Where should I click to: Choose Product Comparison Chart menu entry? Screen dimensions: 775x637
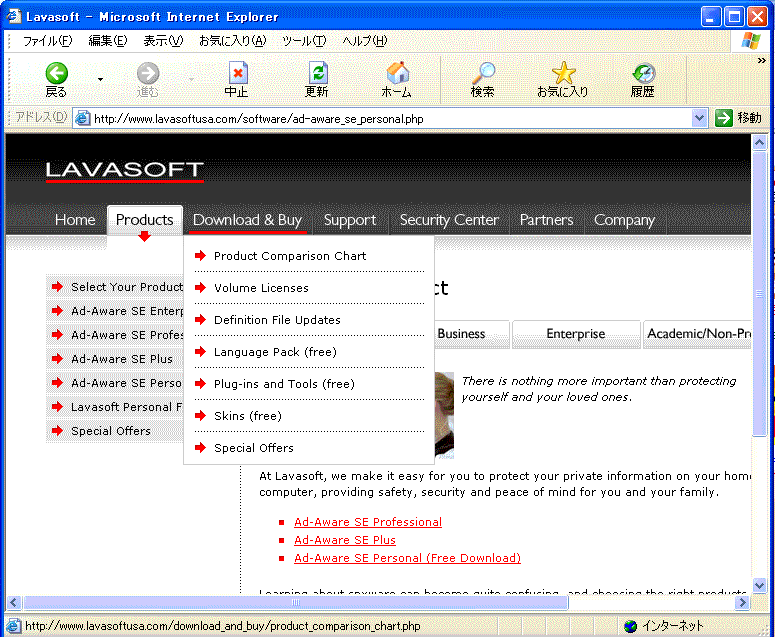point(309,256)
